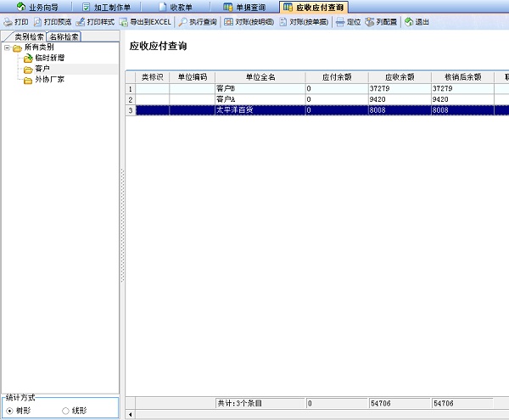This screenshot has height=420, width=509.
Task: Select the 树形 radio button
Action: coord(10,411)
